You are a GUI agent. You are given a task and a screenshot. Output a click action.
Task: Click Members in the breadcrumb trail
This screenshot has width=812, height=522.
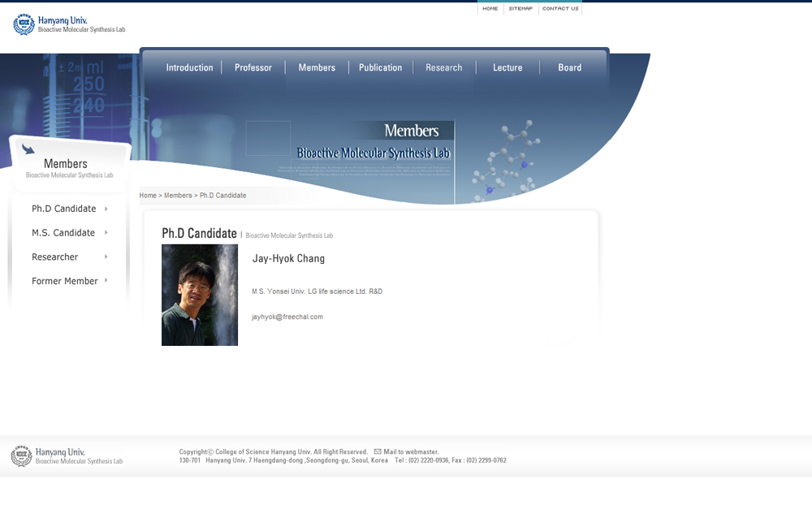point(178,196)
